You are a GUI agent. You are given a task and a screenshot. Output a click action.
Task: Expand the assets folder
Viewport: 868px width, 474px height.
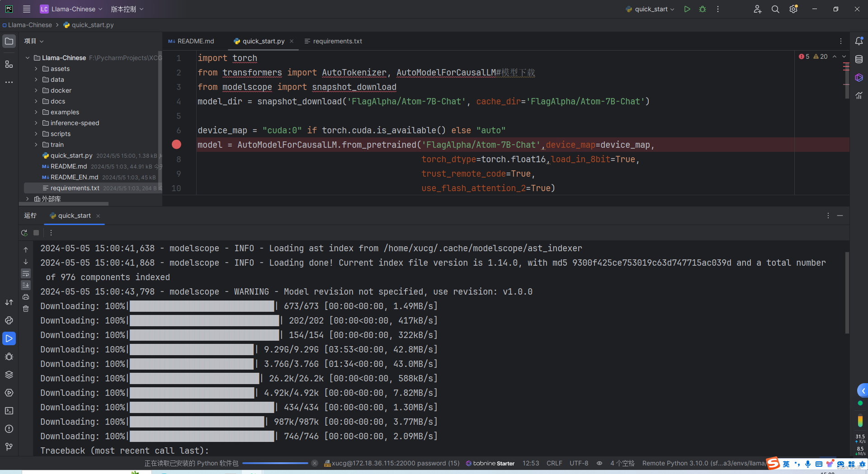pos(36,69)
